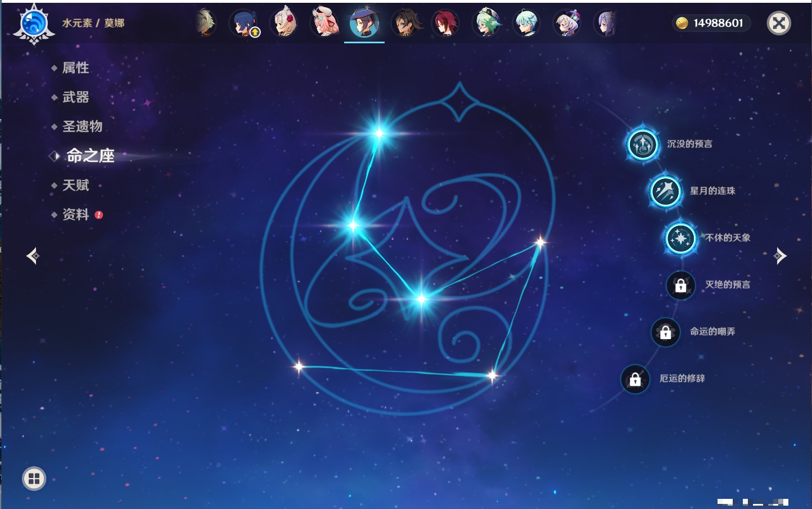
Task: Open the 属性 attributes tab
Action: tap(75, 68)
